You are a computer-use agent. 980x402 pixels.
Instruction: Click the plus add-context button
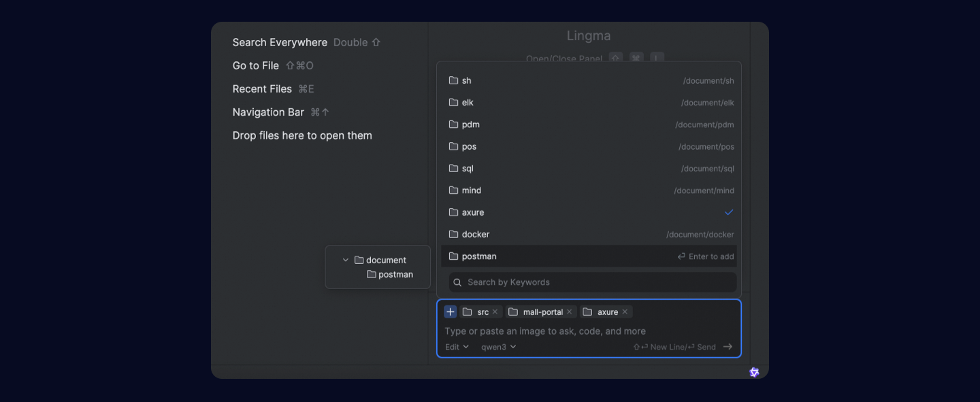point(450,312)
